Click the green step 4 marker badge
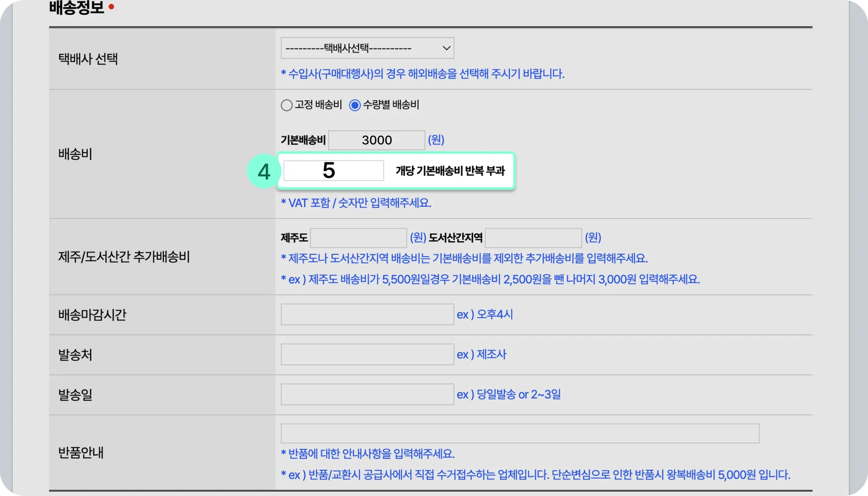The image size is (868, 496). click(x=264, y=171)
